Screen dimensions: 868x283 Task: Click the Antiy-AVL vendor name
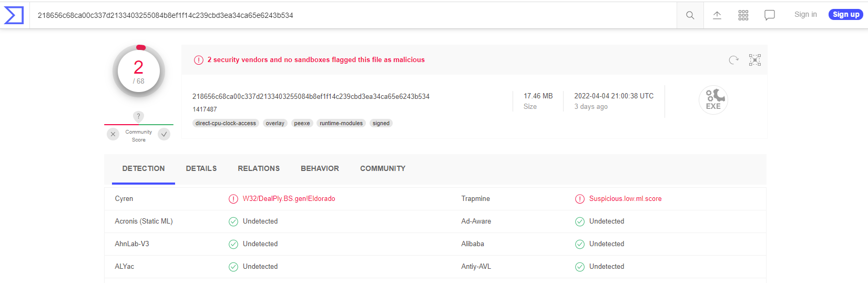click(476, 267)
